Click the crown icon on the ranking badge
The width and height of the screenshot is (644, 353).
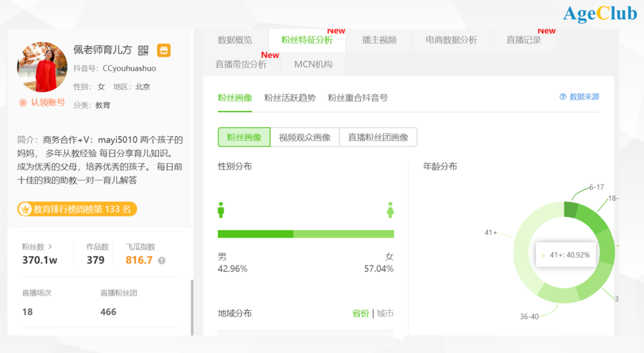25,209
